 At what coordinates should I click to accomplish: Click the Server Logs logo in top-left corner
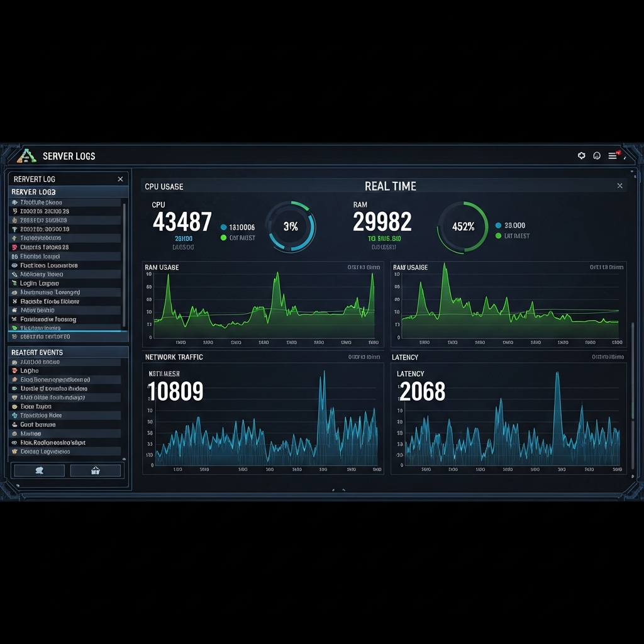28,155
